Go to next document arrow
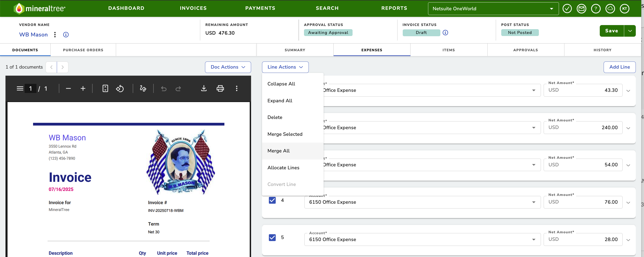 coord(62,67)
